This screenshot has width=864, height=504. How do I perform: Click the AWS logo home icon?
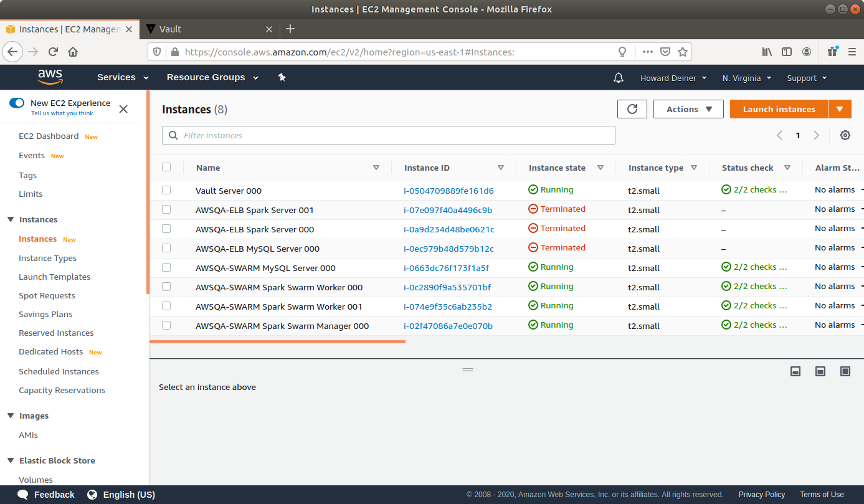[50, 77]
